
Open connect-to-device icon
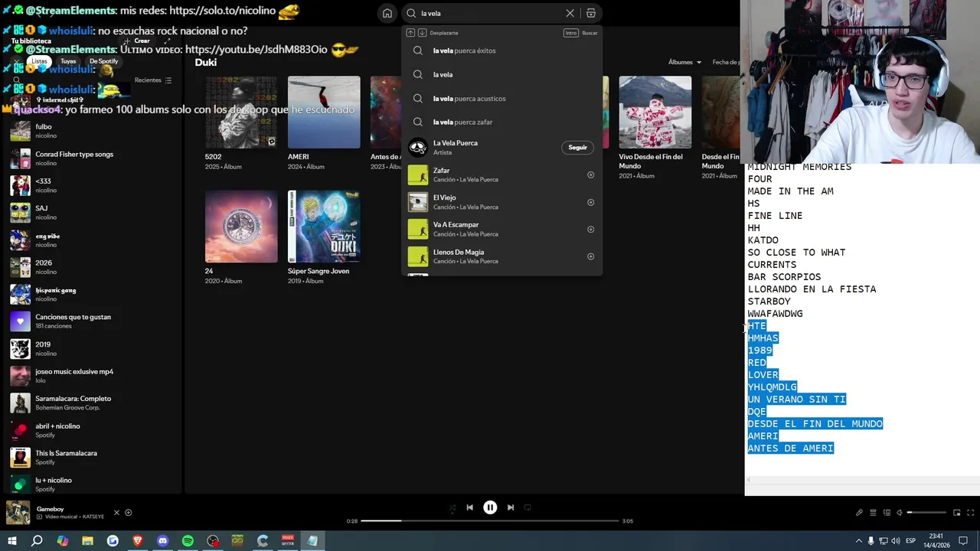(x=887, y=513)
